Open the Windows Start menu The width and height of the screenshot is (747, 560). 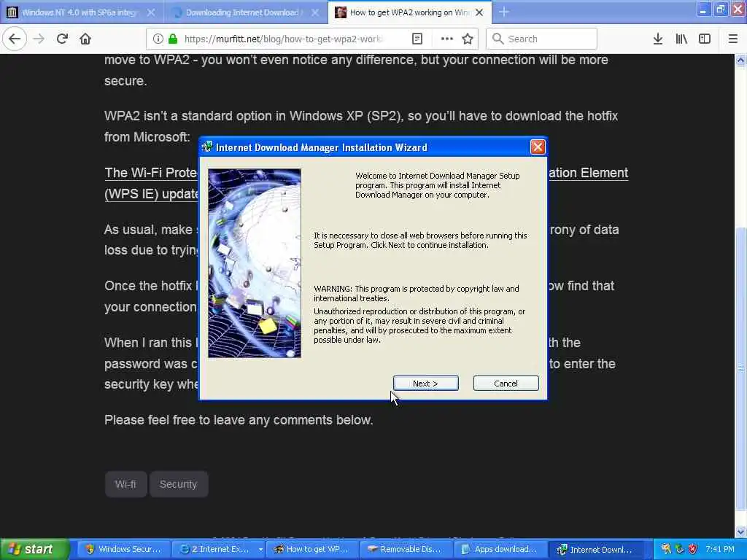(x=34, y=549)
